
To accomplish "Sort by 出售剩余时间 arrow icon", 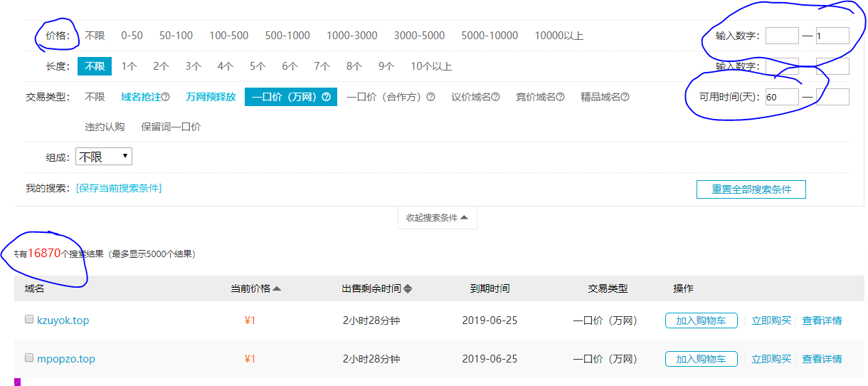I will tap(408, 289).
